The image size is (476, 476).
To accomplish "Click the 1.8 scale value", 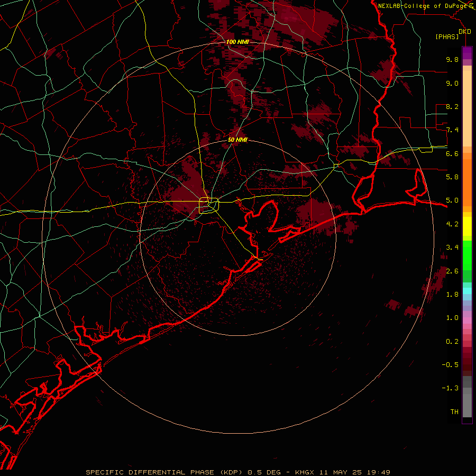I will 452,295.
